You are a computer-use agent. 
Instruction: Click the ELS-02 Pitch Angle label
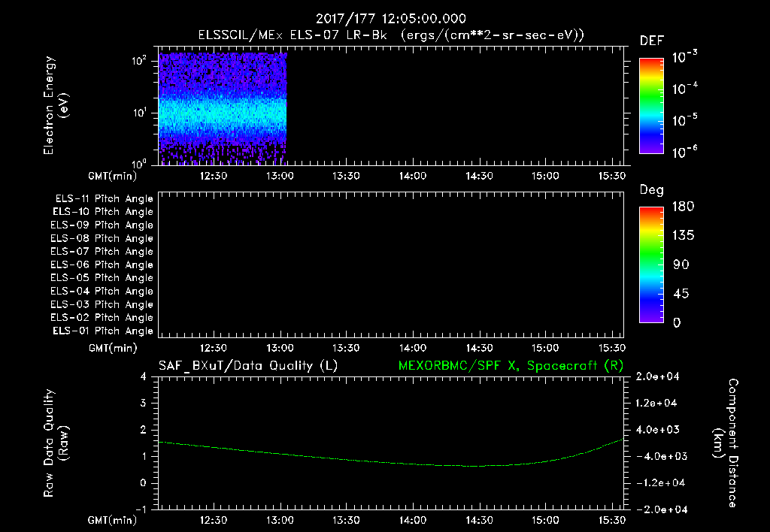[x=102, y=318]
